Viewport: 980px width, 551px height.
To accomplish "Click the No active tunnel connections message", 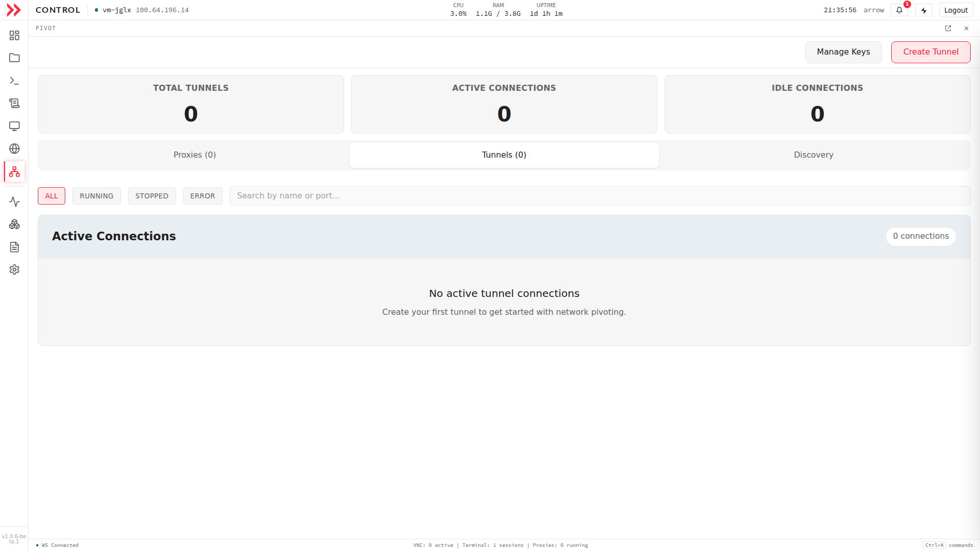I will pos(504,293).
